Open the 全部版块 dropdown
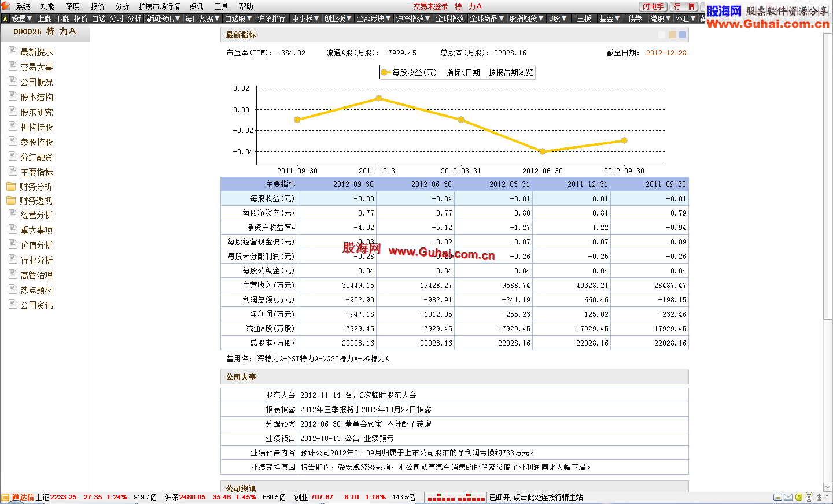The height and width of the screenshot is (504, 833). [374, 18]
